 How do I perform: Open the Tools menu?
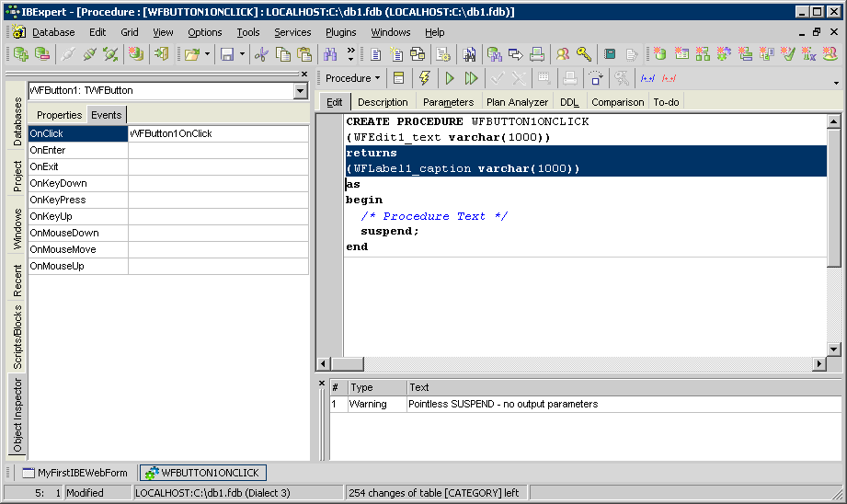coord(248,32)
